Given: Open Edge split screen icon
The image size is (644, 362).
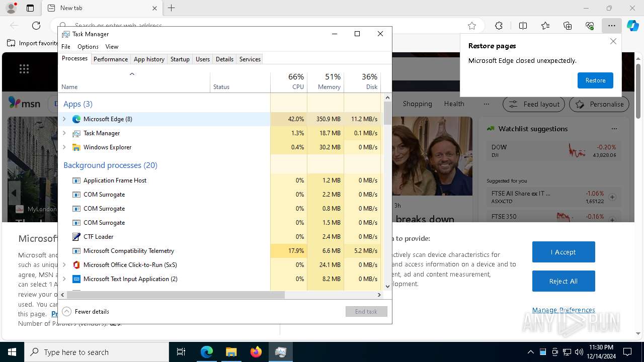Looking at the screenshot, I should 523,26.
